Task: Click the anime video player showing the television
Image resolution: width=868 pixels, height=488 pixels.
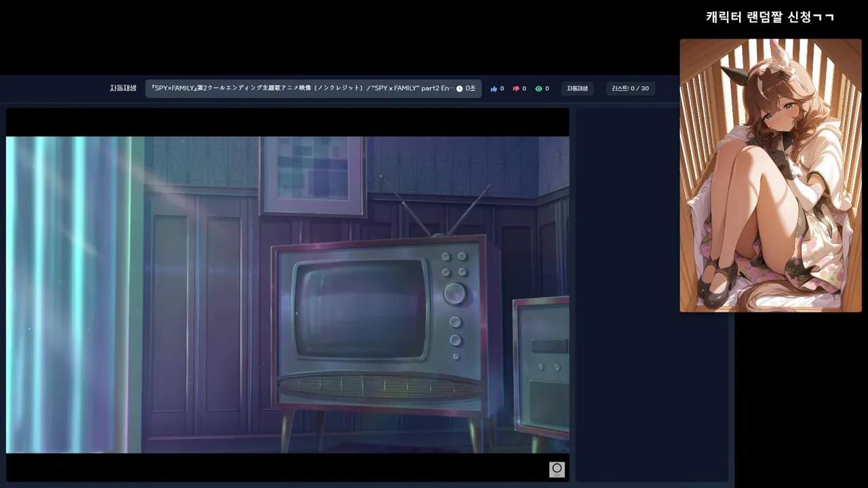Action: click(288, 295)
